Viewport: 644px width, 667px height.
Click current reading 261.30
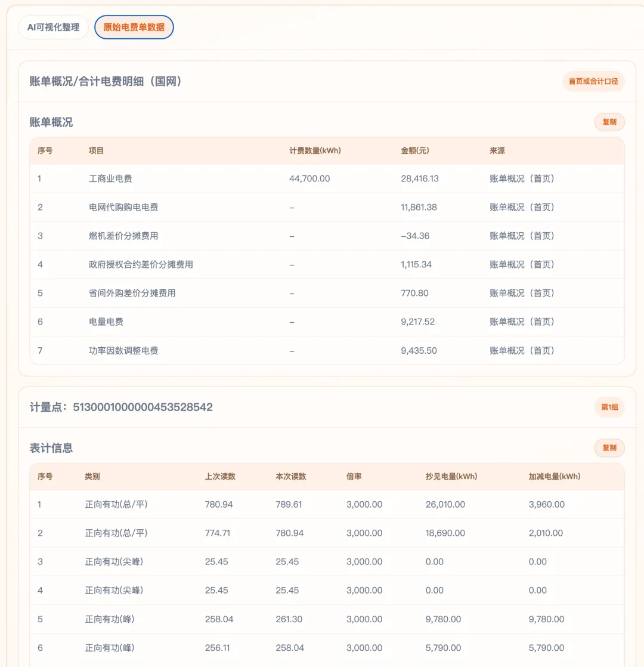coord(289,619)
